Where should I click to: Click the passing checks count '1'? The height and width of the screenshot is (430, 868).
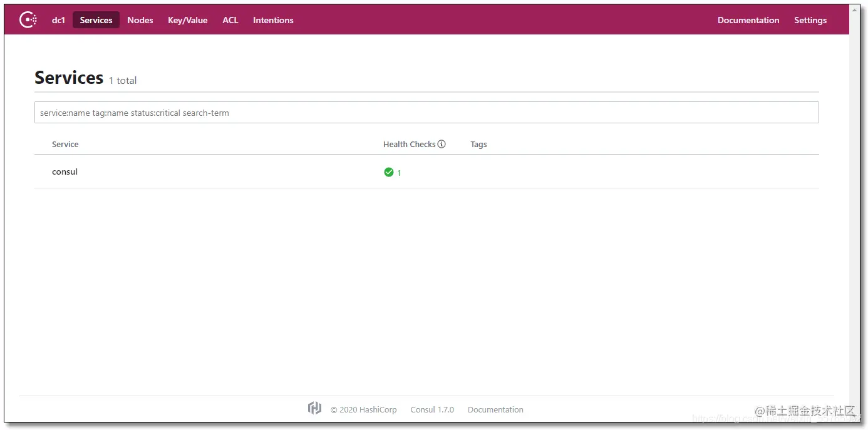399,173
